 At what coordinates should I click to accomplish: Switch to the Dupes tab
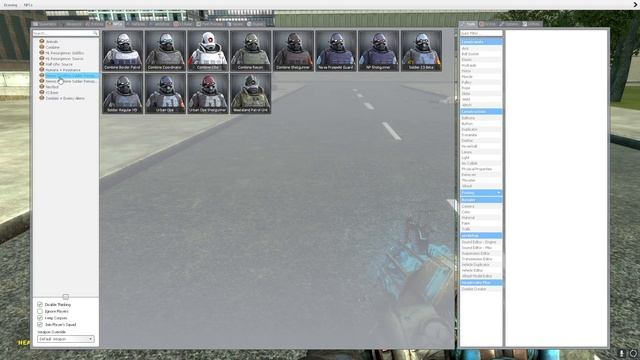pos(256,24)
